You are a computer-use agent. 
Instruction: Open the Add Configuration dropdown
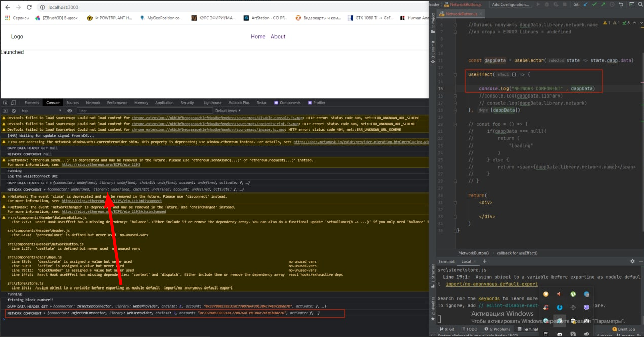(x=510, y=4)
